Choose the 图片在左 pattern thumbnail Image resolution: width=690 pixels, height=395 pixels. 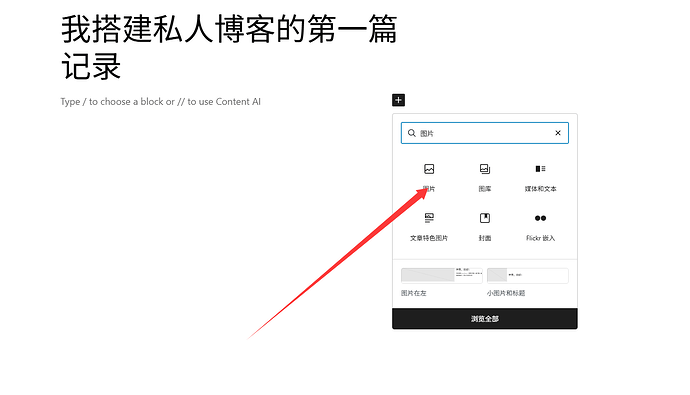tap(442, 275)
